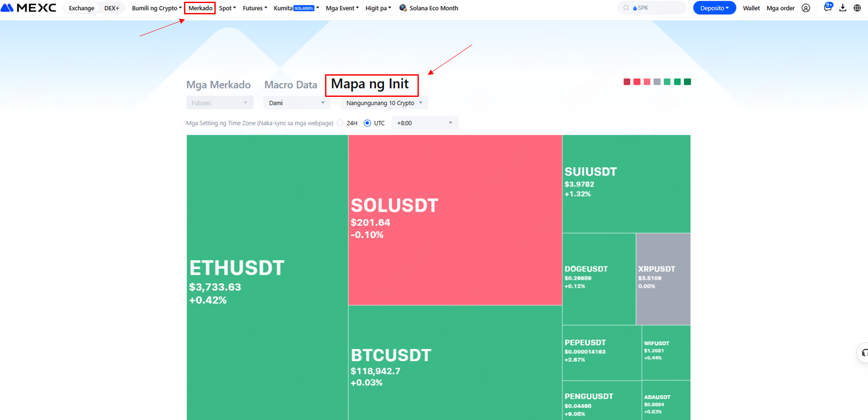Open the Nangungunang 10 Crypto dropdown
This screenshot has height=420, width=868.
(384, 103)
